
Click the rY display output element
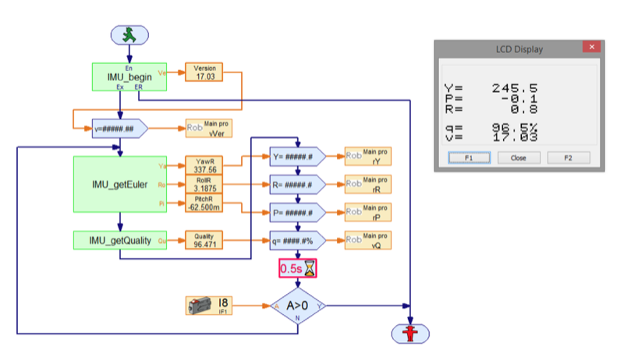367,156
